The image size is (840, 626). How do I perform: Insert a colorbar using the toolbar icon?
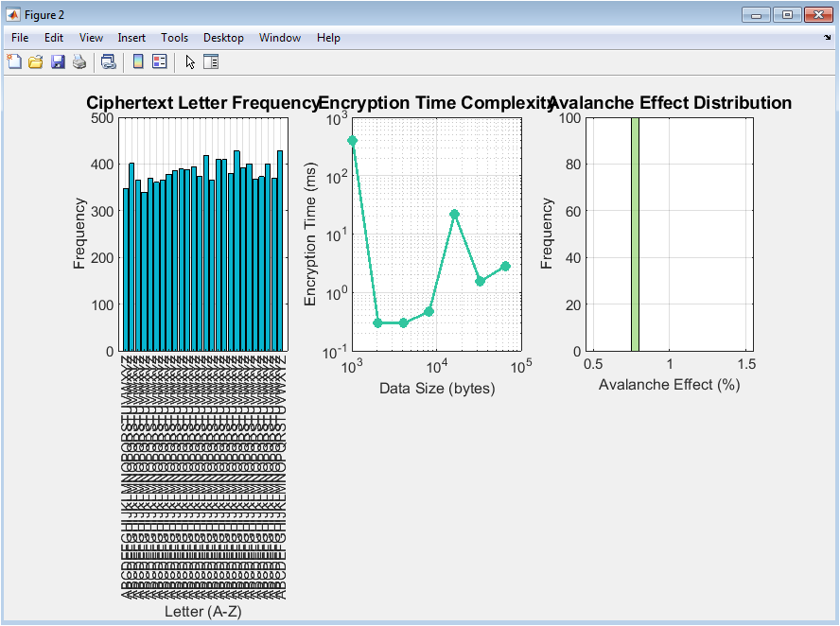138,62
